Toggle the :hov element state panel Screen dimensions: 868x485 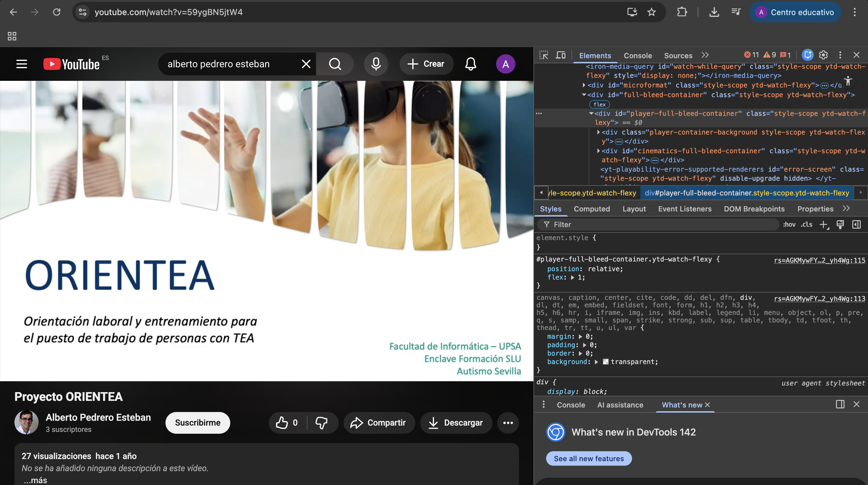tap(789, 224)
